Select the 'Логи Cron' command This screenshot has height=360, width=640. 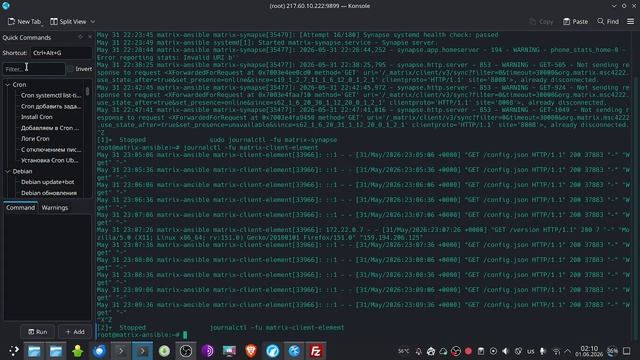35,138
